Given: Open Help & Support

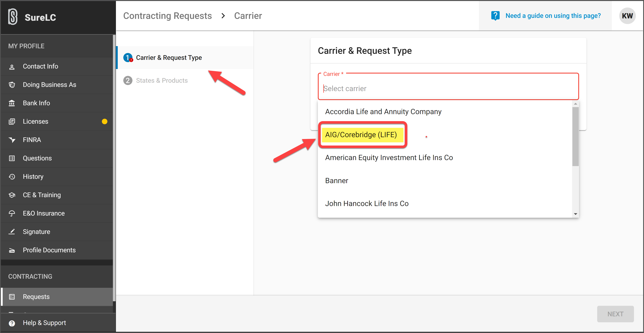Looking at the screenshot, I should click(58, 323).
